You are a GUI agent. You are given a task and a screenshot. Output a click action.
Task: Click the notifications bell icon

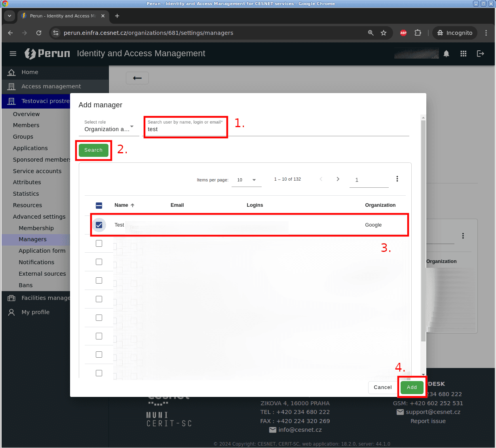coord(446,53)
